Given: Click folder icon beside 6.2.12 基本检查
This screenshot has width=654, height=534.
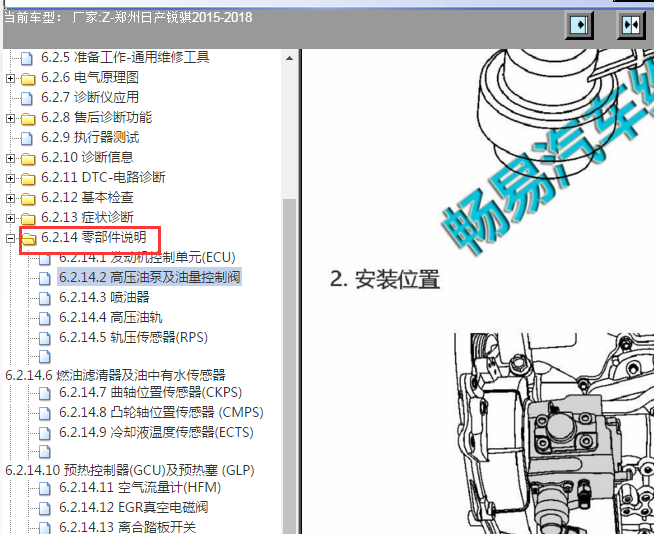Looking at the screenshot, I should click(x=28, y=199).
